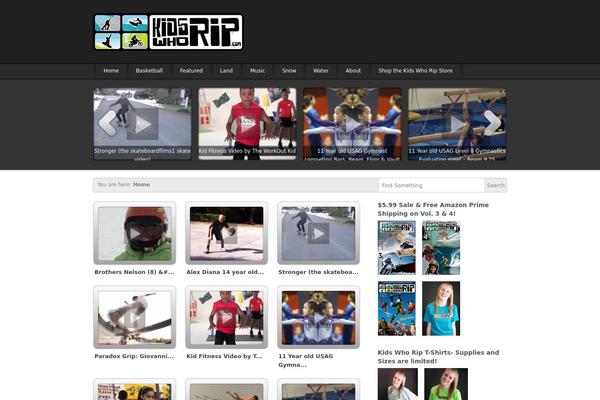The height and width of the screenshot is (400, 600).
Task: Click the carousel previous arrow
Action: click(x=108, y=123)
